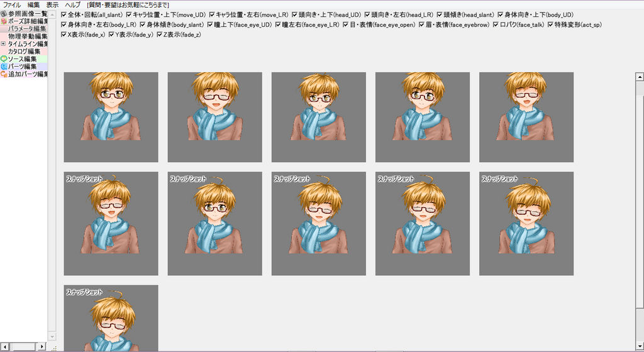Select fourth スナップショット thumbnail in middle row
The height and width of the screenshot is (352, 644).
423,224
